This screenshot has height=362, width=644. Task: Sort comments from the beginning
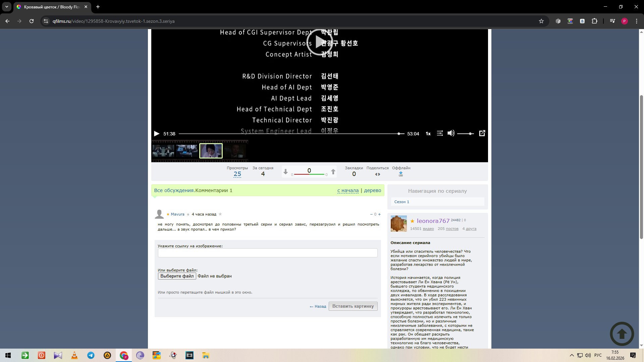(348, 190)
